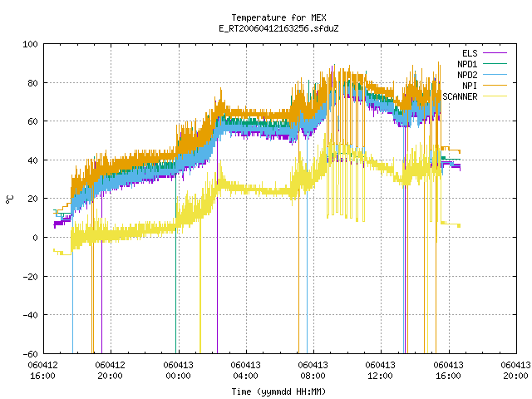The image size is (532, 399).
Task: Click the y-axis value 60
Action: [32, 121]
